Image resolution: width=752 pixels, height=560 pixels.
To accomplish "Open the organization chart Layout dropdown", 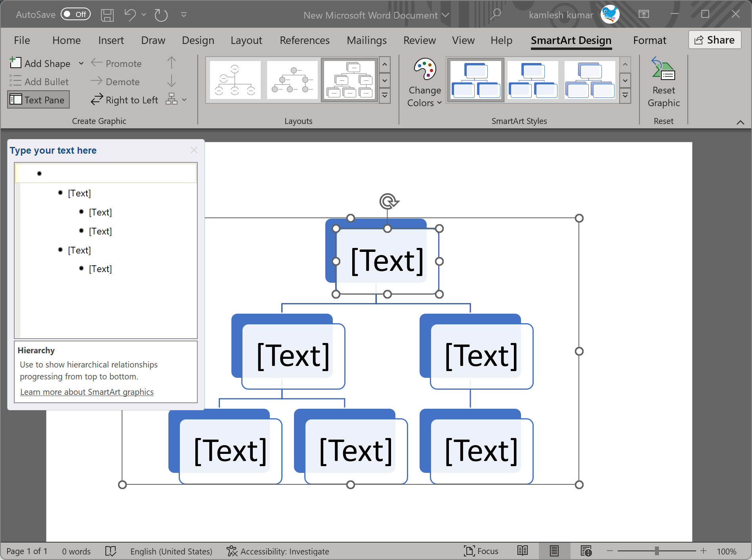I will tap(176, 99).
